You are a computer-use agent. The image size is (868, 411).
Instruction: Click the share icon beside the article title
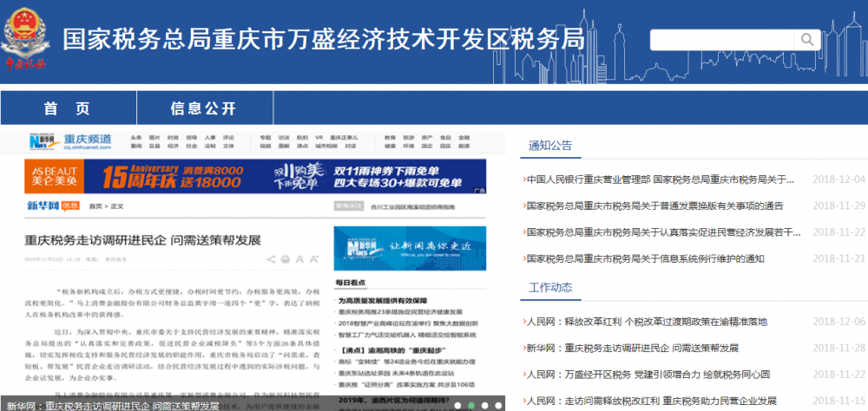point(271,259)
